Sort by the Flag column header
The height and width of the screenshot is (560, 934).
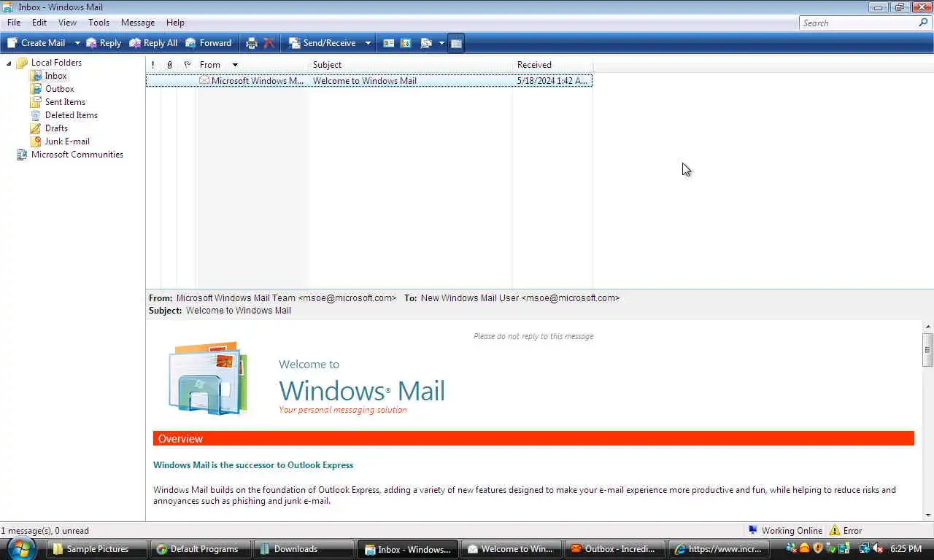[x=187, y=65]
